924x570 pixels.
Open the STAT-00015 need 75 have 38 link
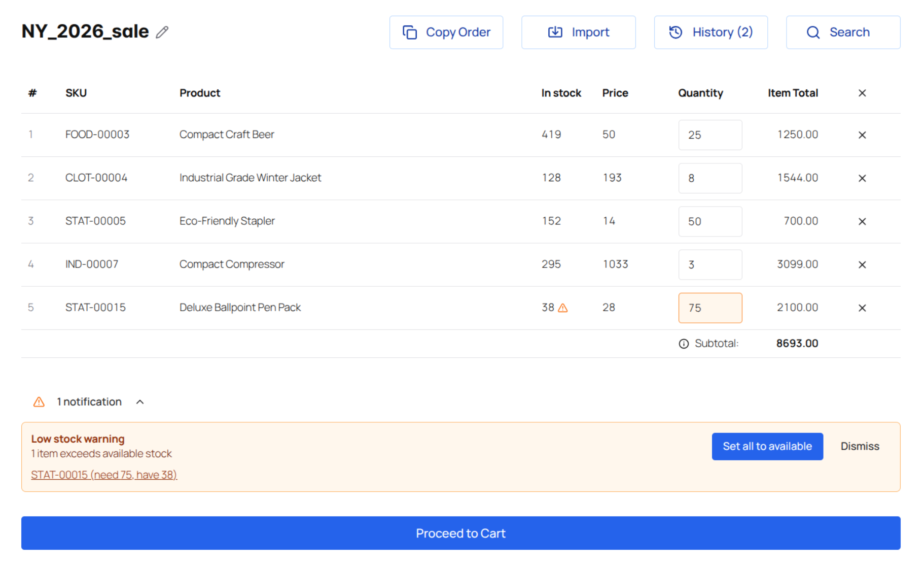104,475
